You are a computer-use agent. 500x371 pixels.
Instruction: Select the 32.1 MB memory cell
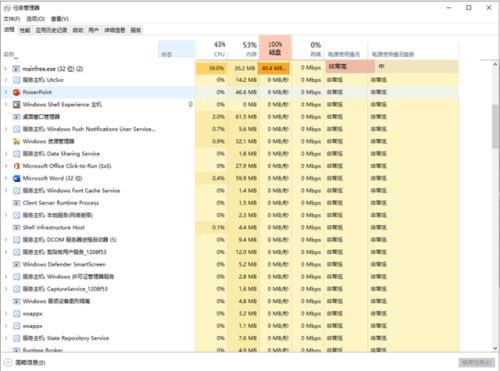(243, 142)
